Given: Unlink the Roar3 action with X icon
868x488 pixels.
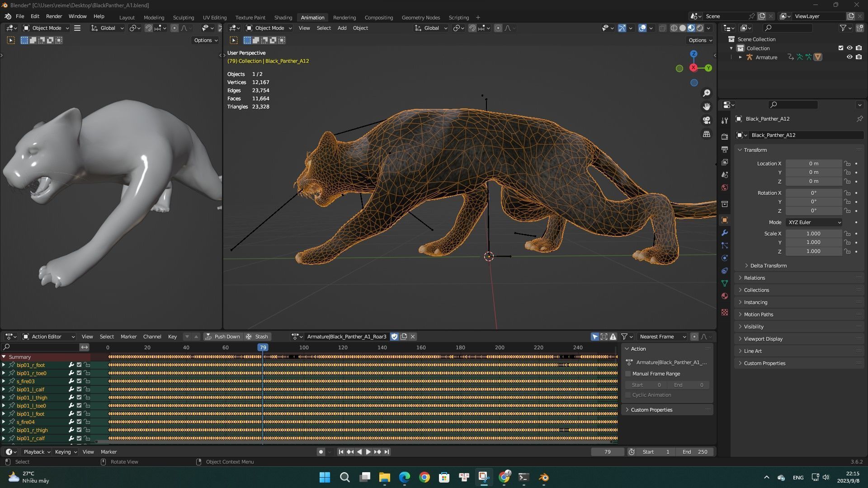Looking at the screenshot, I should click(413, 337).
